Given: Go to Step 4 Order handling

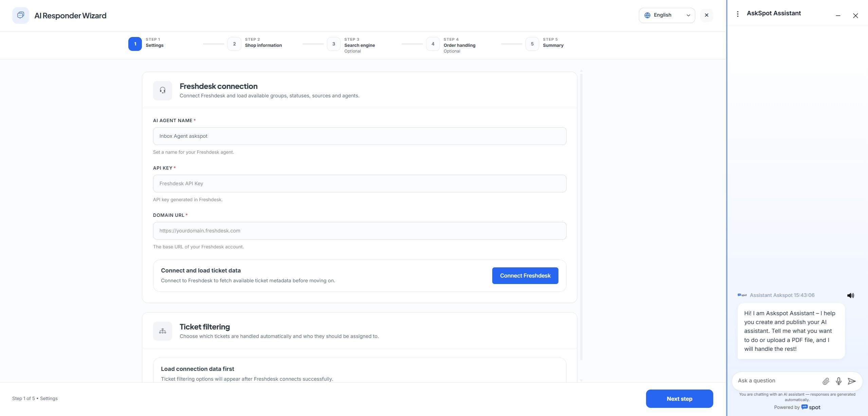Looking at the screenshot, I should click(451, 45).
